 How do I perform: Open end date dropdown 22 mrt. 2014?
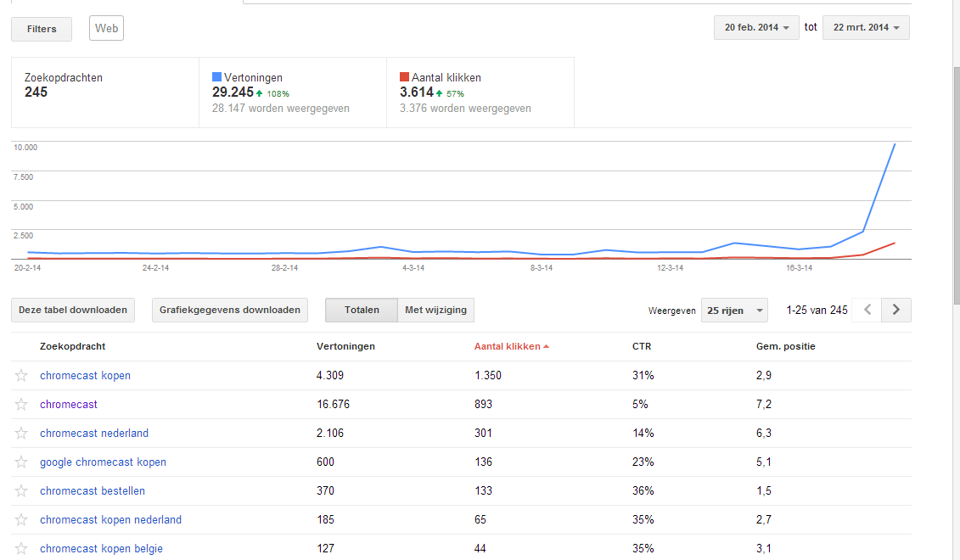pyautogui.click(x=866, y=27)
